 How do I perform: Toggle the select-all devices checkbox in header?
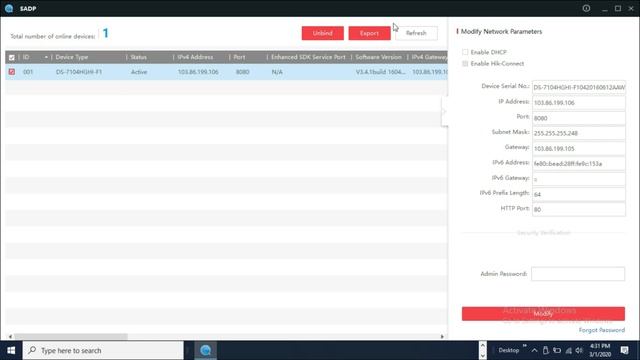coord(12,58)
